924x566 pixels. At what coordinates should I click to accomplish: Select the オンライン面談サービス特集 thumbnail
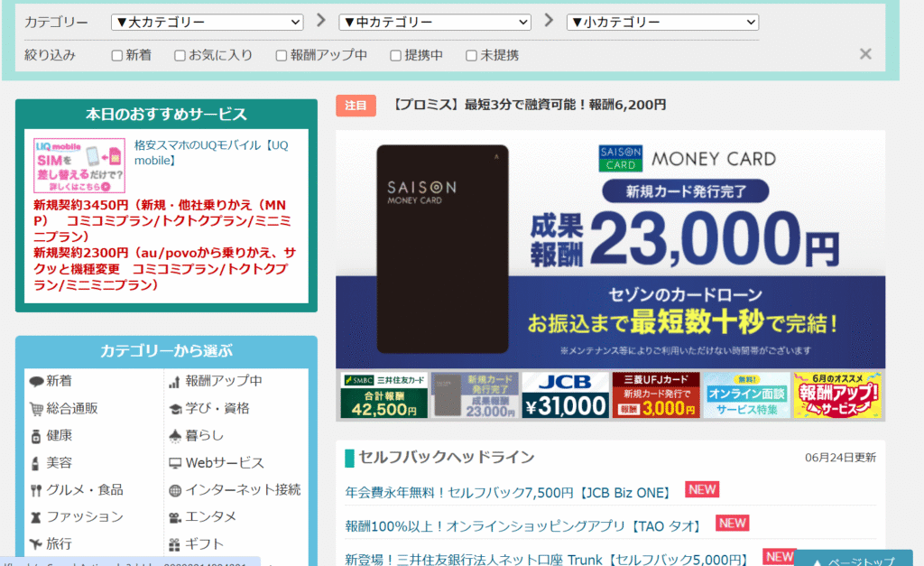point(746,395)
